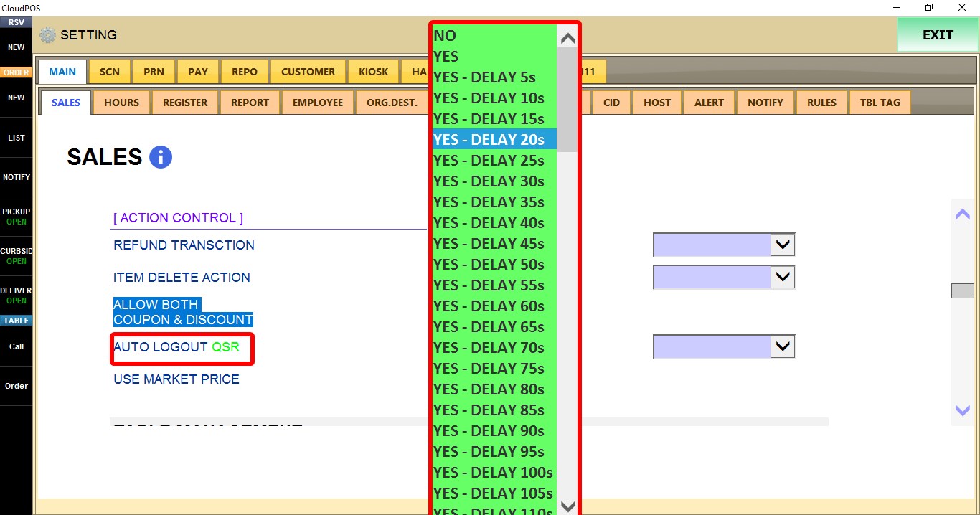Select YES - DELAY 60s option

pyautogui.click(x=494, y=306)
